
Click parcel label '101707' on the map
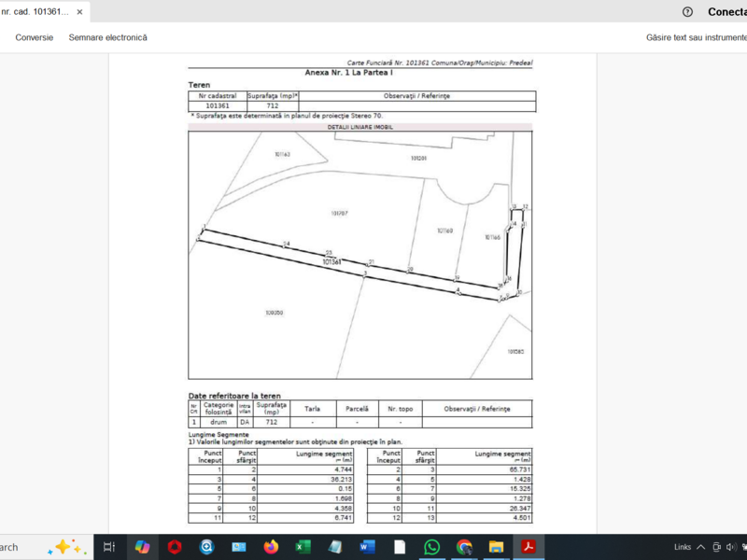(339, 214)
